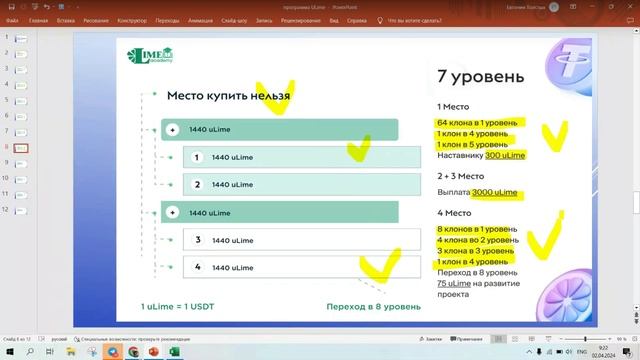This screenshot has height=360, width=640.
Task: Save the presentation via Quick Access toolbar
Action: pyautogui.click(x=11, y=7)
